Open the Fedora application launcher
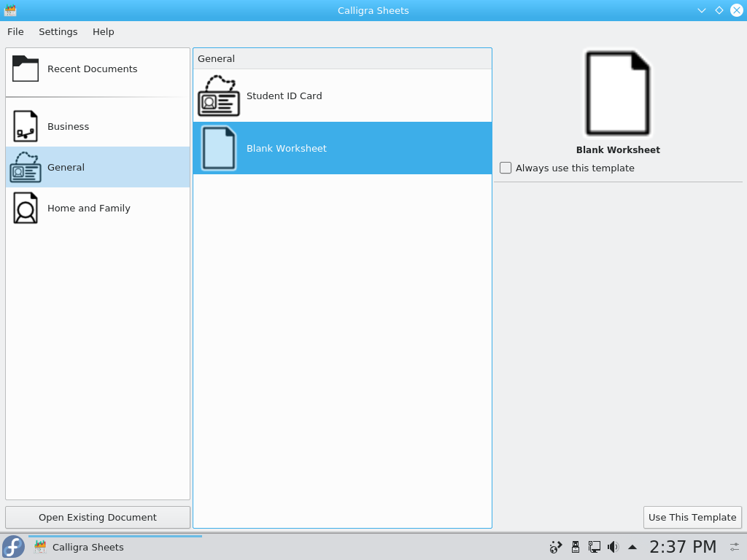 (13, 547)
